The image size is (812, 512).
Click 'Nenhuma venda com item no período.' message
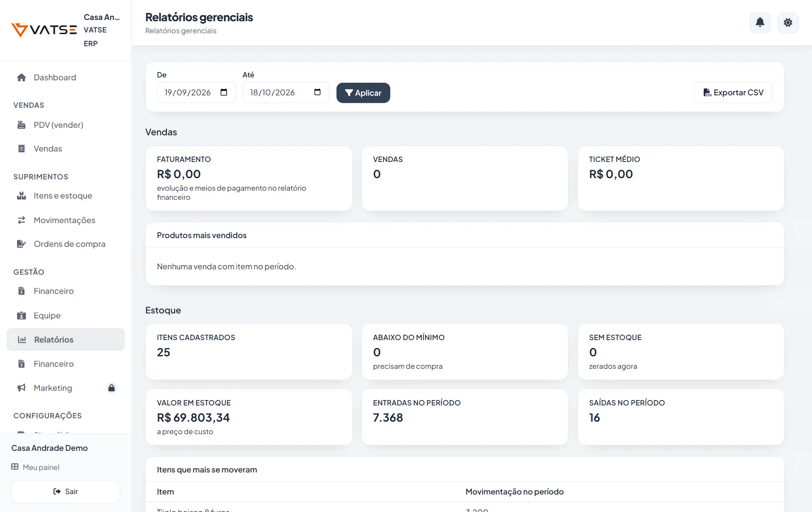226,266
